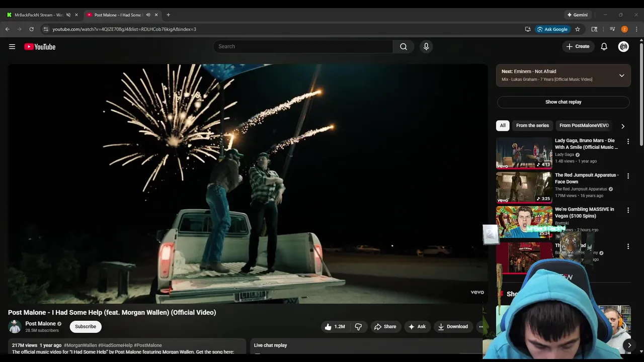View site information in the address bar

(46, 29)
